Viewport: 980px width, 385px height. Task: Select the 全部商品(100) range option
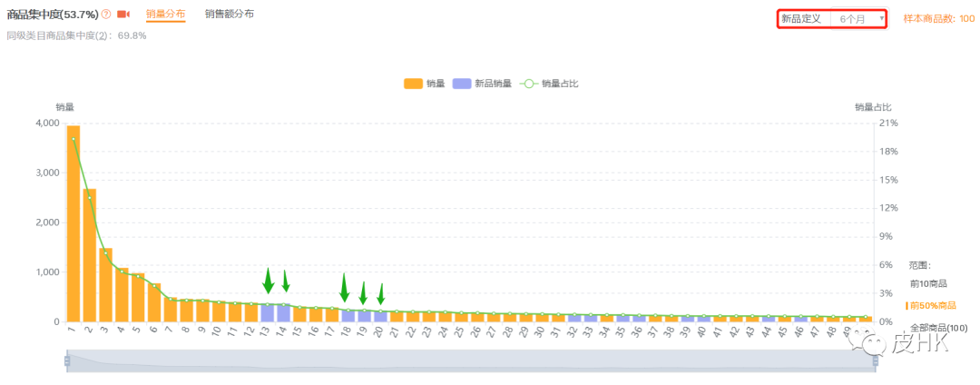(x=938, y=327)
